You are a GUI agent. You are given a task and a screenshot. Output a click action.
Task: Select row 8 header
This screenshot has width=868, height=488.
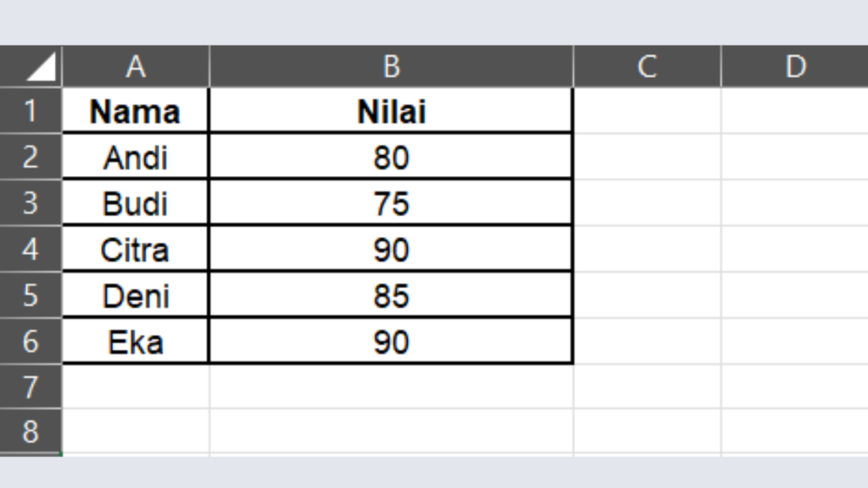tap(31, 431)
